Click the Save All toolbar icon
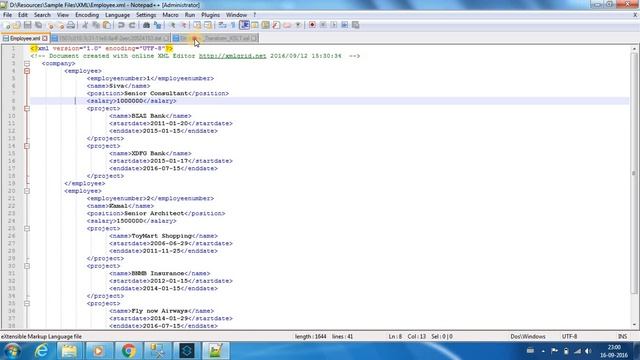Image resolution: width=640 pixels, height=360 pixels. point(38,25)
